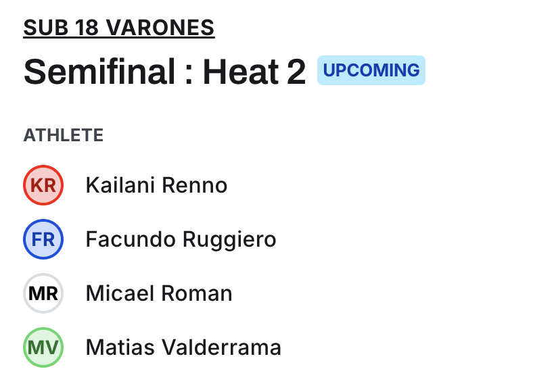Click the UPCOMING status badge
556x392 pixels.
click(371, 70)
